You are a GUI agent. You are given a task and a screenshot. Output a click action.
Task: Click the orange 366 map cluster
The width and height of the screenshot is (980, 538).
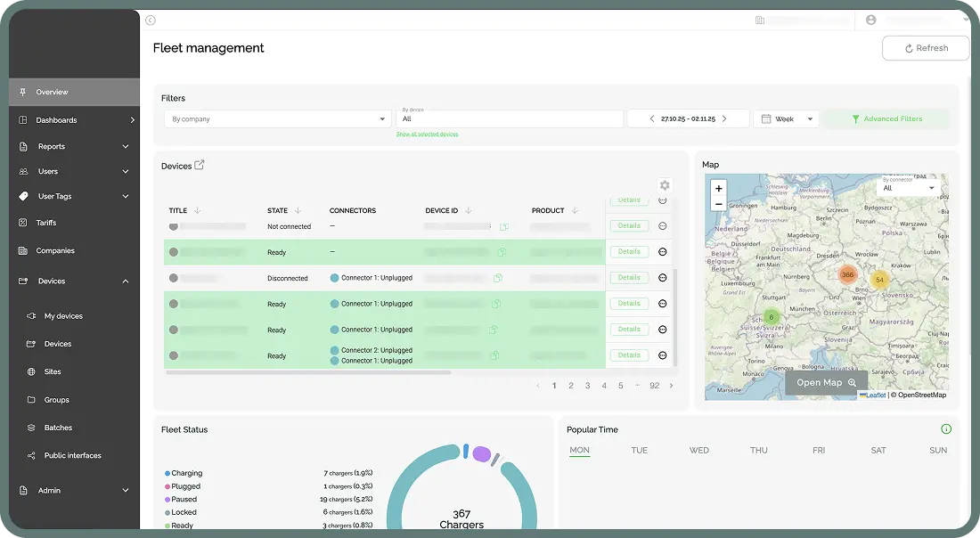(x=847, y=274)
